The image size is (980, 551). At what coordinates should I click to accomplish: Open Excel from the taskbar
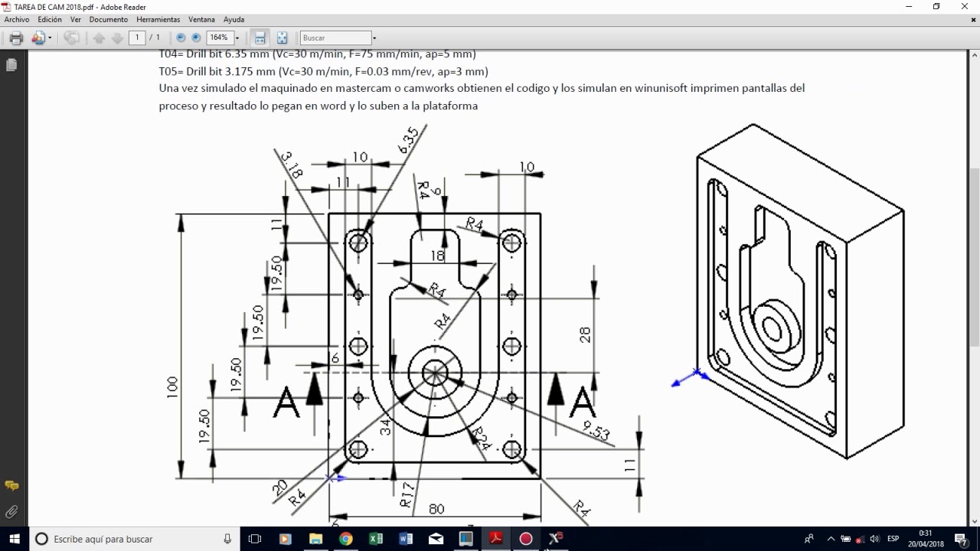(376, 539)
